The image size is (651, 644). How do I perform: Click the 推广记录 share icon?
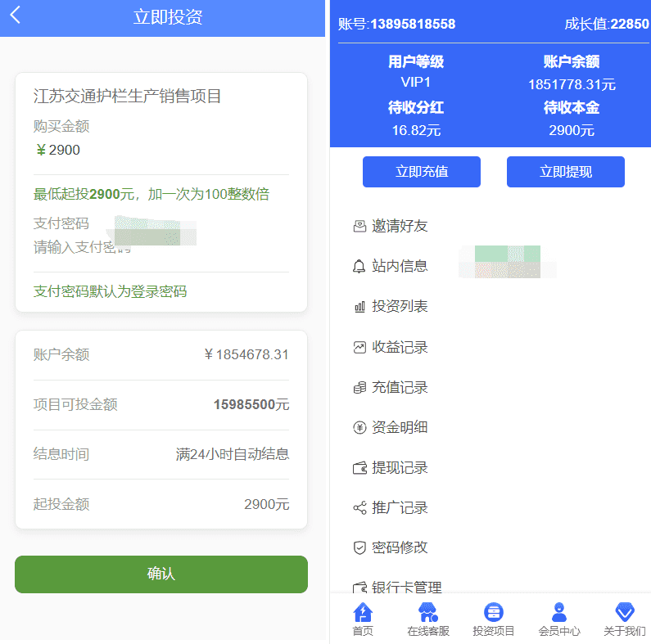point(359,508)
